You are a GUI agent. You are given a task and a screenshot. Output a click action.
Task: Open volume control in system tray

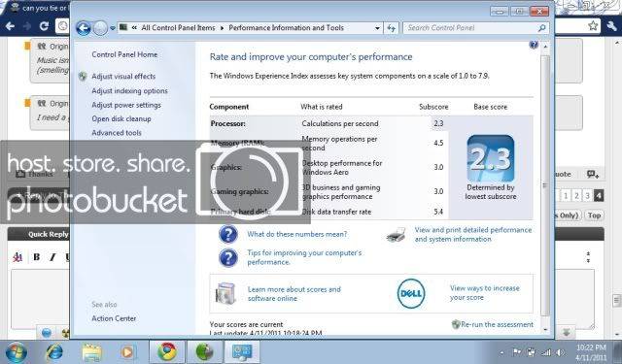point(560,352)
